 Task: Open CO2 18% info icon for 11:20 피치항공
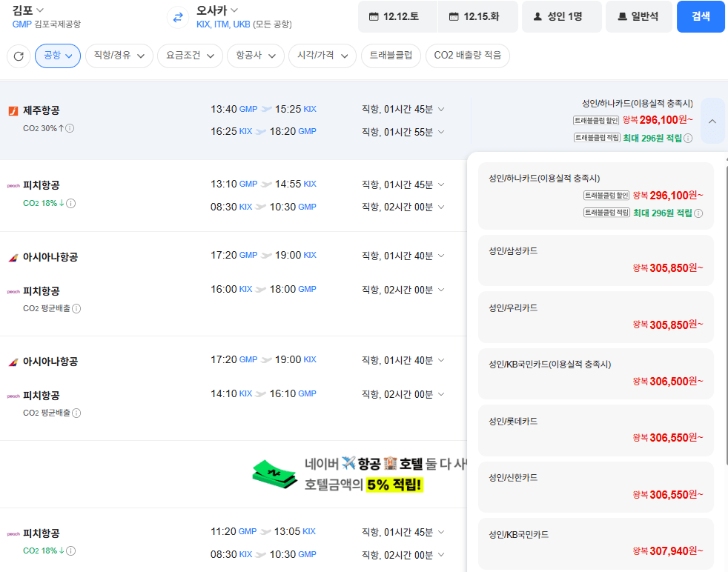coord(70,551)
